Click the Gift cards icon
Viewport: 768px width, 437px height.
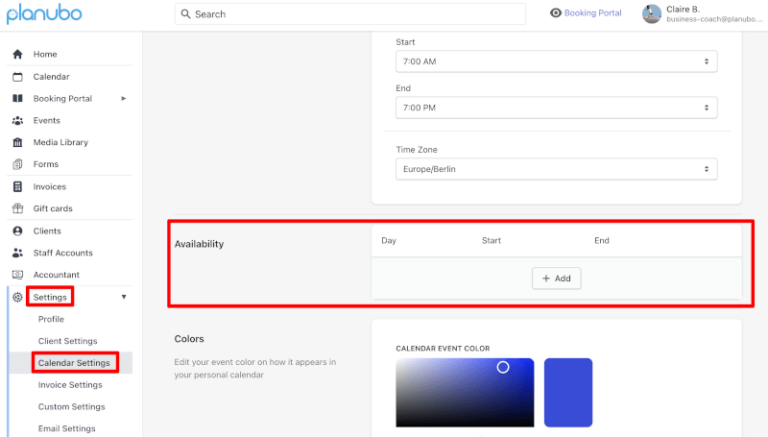pos(17,208)
